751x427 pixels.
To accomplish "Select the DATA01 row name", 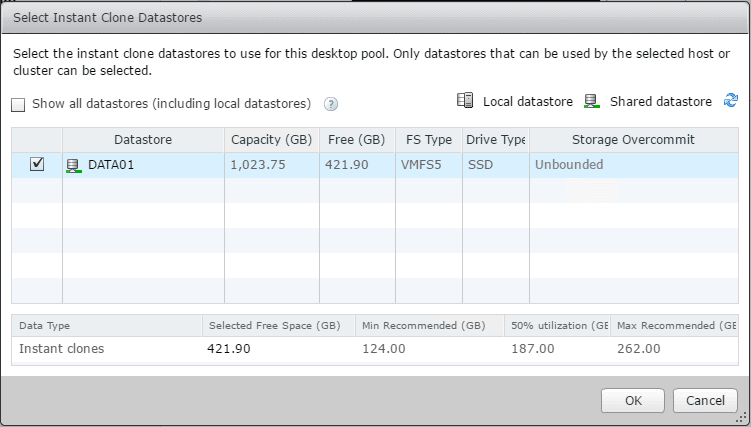I will (x=111, y=165).
